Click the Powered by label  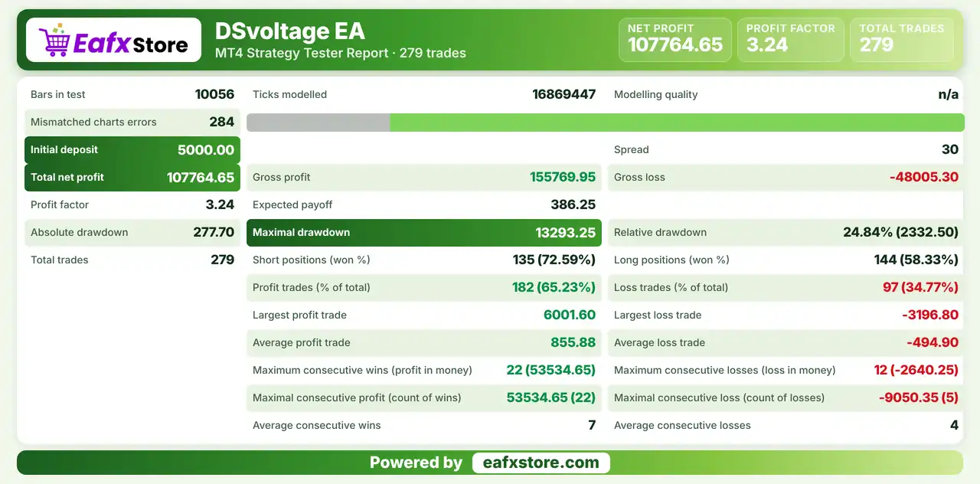(416, 463)
